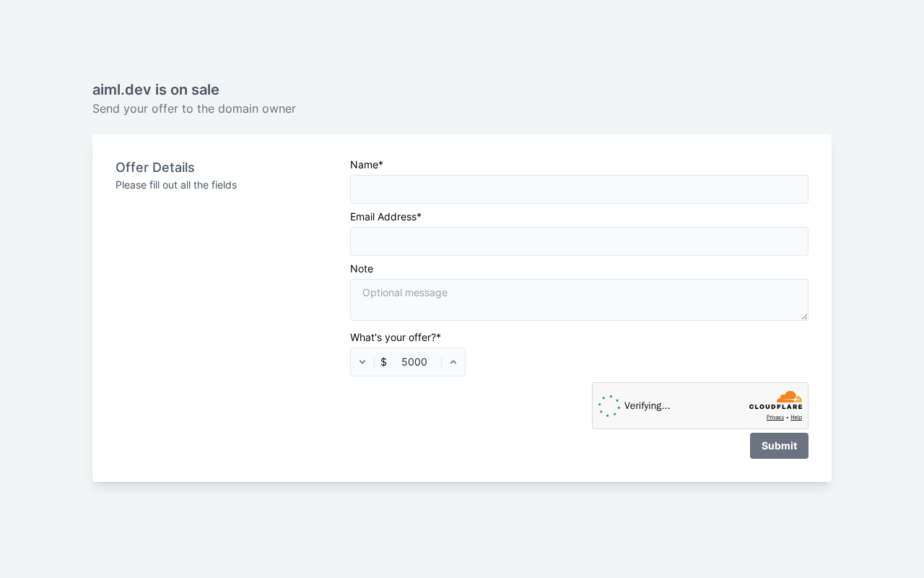Viewport: 924px width, 578px height.
Task: Click the "Verifying..." status text
Action: coord(647,406)
